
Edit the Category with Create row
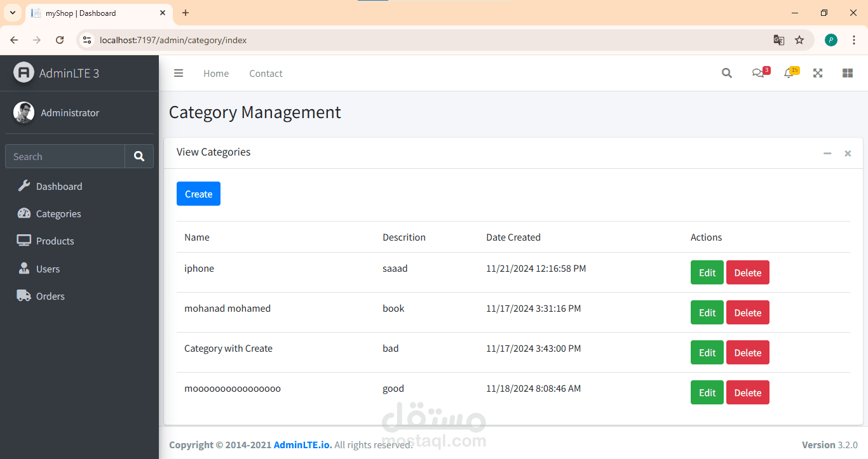pyautogui.click(x=707, y=352)
